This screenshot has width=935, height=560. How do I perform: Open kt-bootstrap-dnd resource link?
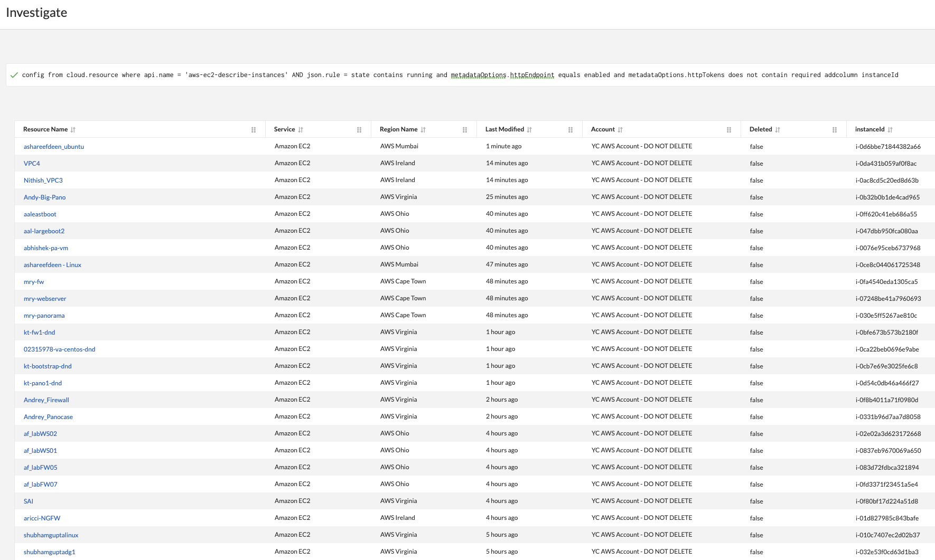tap(48, 366)
